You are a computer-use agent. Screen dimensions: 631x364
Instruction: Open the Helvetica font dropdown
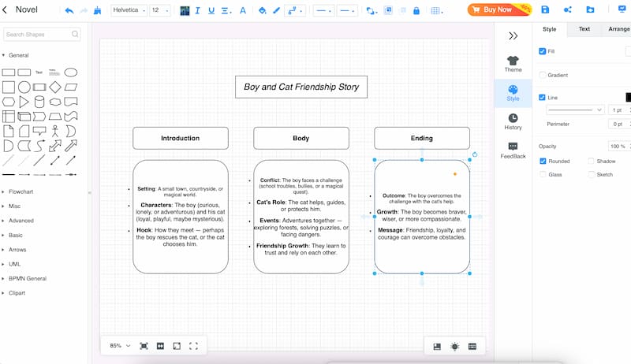[x=129, y=10]
